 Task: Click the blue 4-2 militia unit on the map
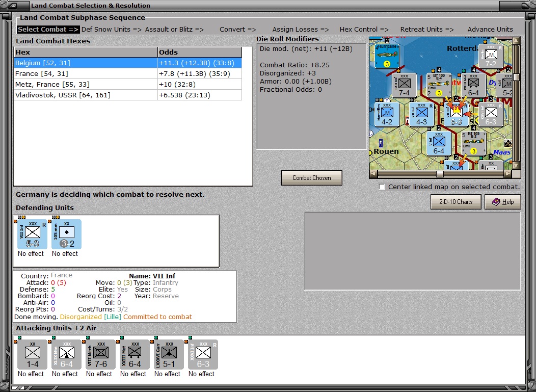point(387,114)
